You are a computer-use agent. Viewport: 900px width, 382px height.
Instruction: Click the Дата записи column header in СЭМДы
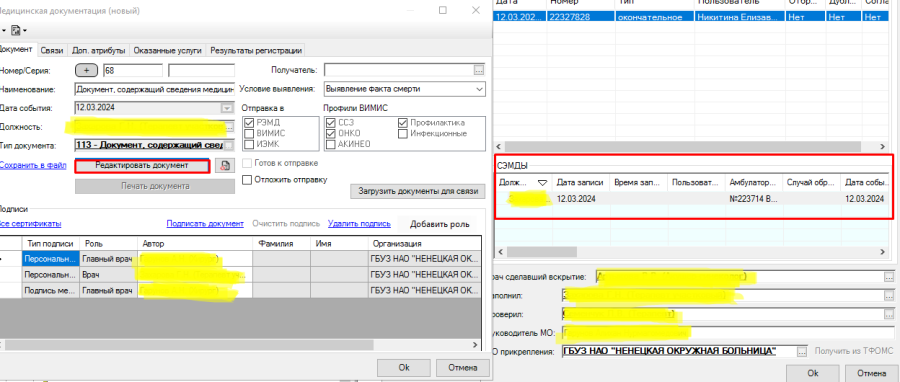(580, 183)
